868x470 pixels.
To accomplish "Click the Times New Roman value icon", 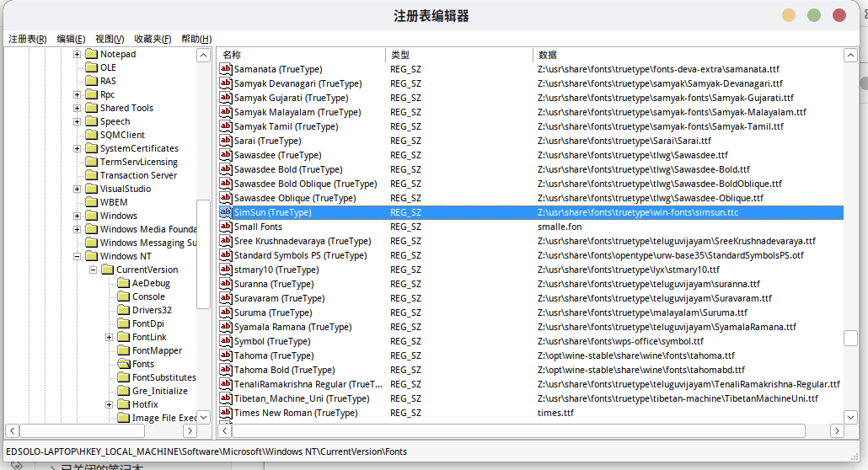I will tap(225, 413).
